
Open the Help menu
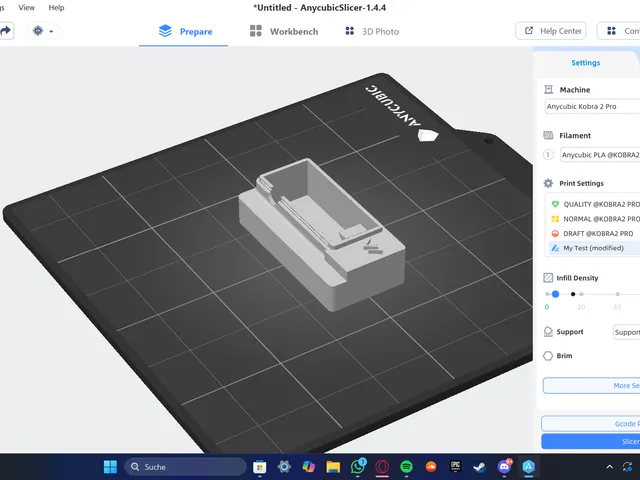coord(56,8)
